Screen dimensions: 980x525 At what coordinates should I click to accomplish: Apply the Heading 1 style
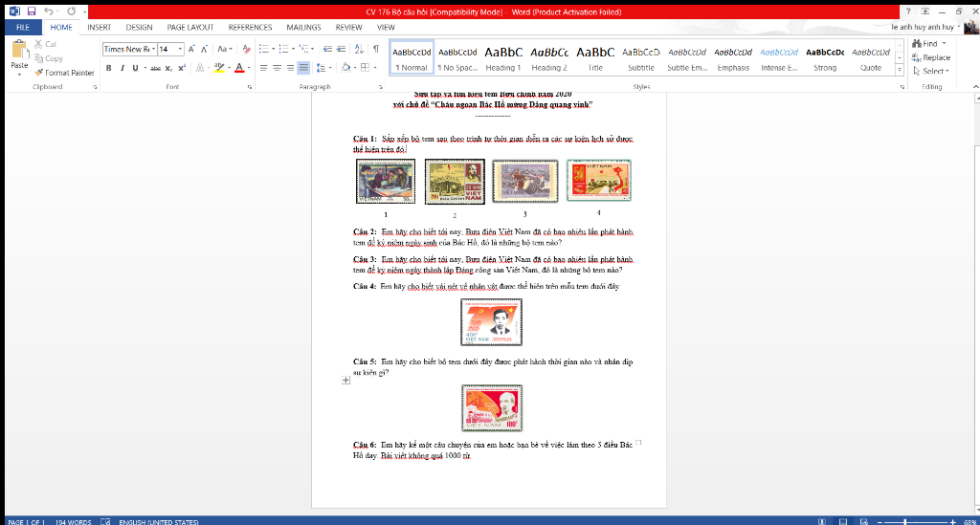click(x=503, y=58)
